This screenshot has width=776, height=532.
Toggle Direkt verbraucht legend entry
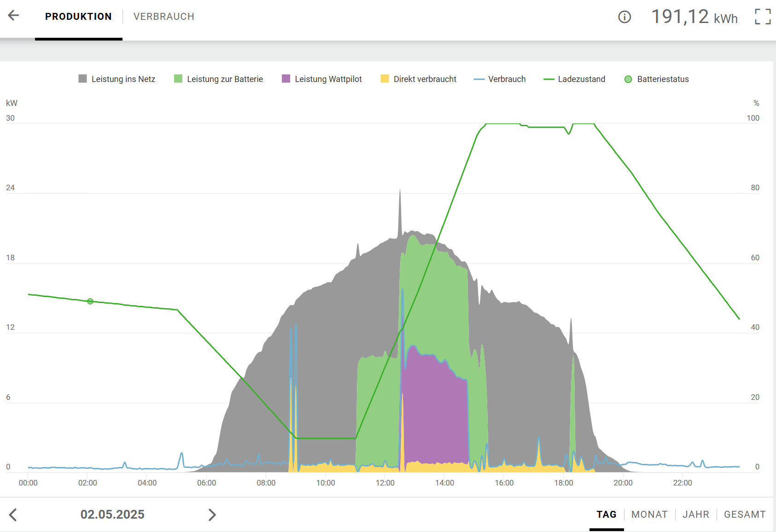tap(419, 79)
